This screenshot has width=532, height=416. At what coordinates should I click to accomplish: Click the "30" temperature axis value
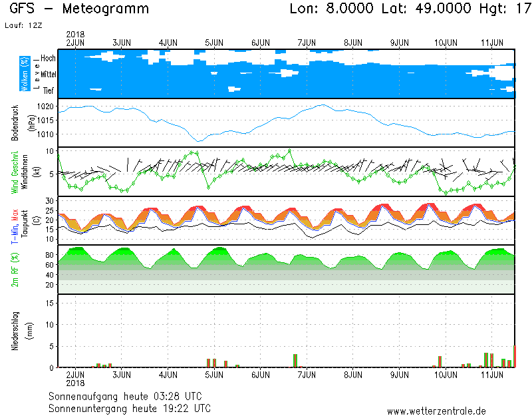[50, 201]
